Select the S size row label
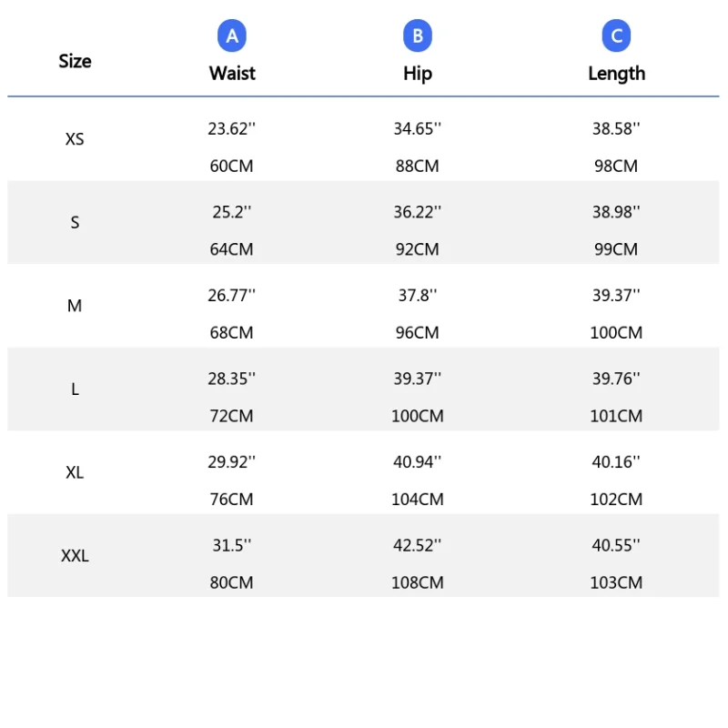Screen dimensions: 728x728 [x=75, y=223]
